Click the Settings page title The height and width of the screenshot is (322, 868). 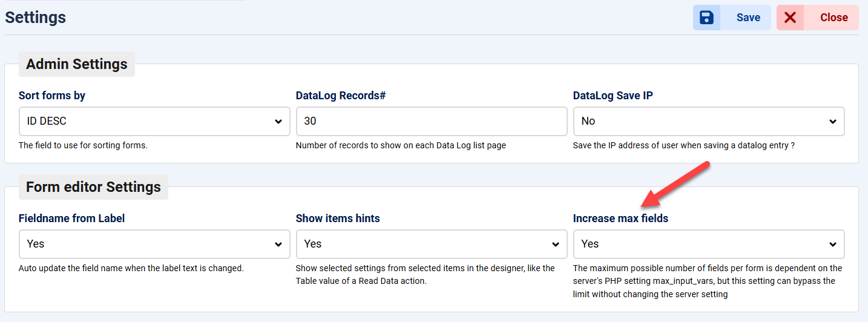36,18
